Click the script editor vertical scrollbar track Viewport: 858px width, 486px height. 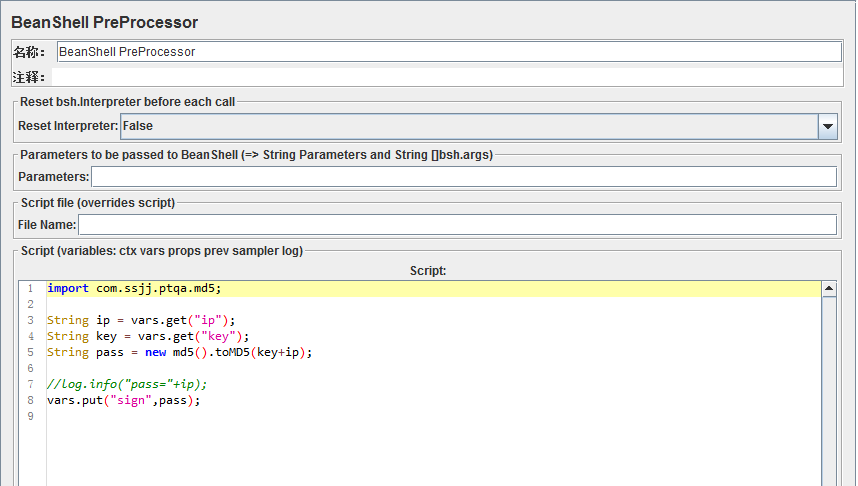(x=829, y=391)
